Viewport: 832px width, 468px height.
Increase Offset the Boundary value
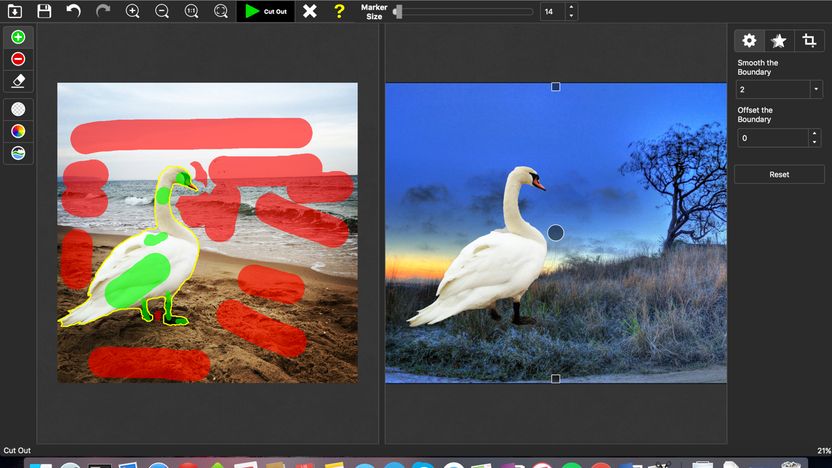click(814, 134)
